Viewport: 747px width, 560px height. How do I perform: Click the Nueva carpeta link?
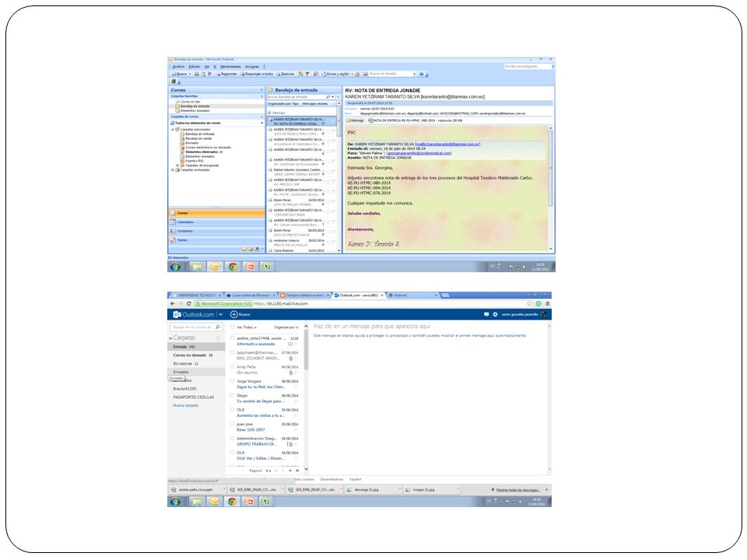tap(186, 406)
